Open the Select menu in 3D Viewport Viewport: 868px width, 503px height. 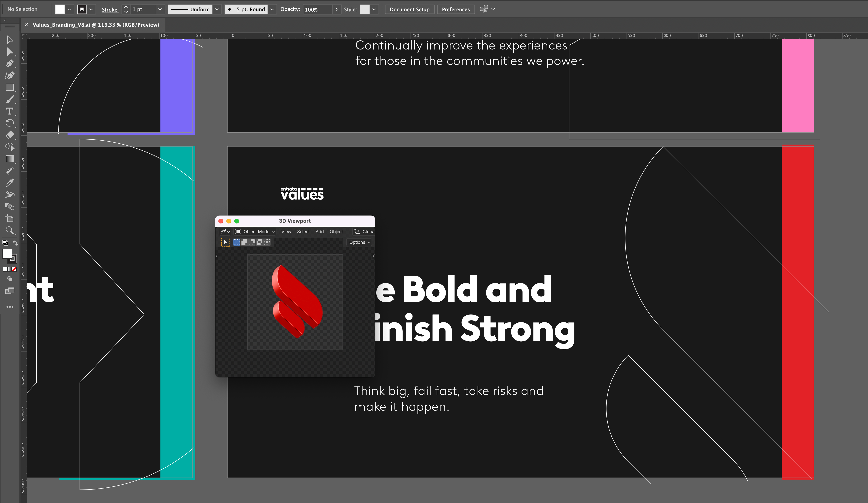click(x=303, y=232)
